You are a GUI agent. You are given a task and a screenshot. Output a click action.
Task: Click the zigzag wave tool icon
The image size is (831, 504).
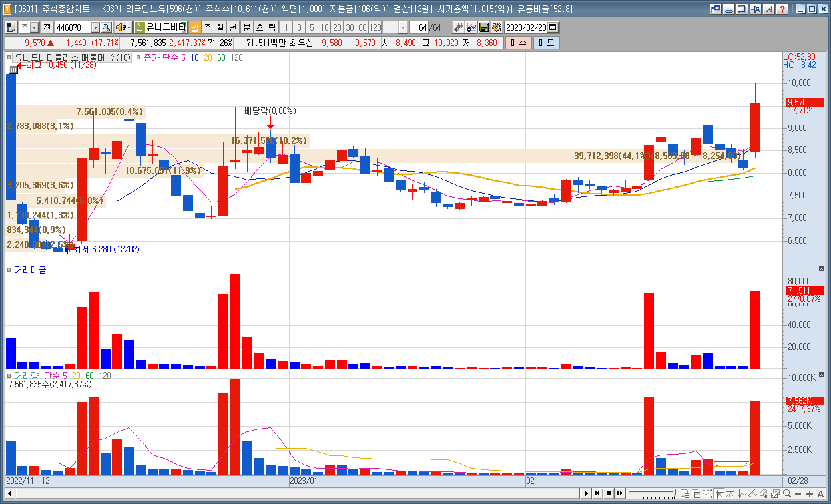(x=742, y=493)
